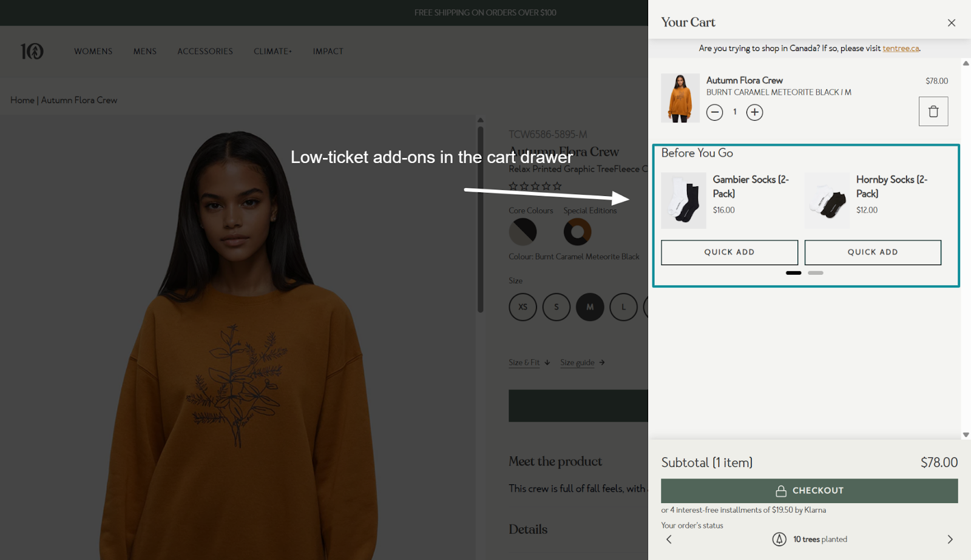Click the Autumn Flora Crew cart item title

745,81
